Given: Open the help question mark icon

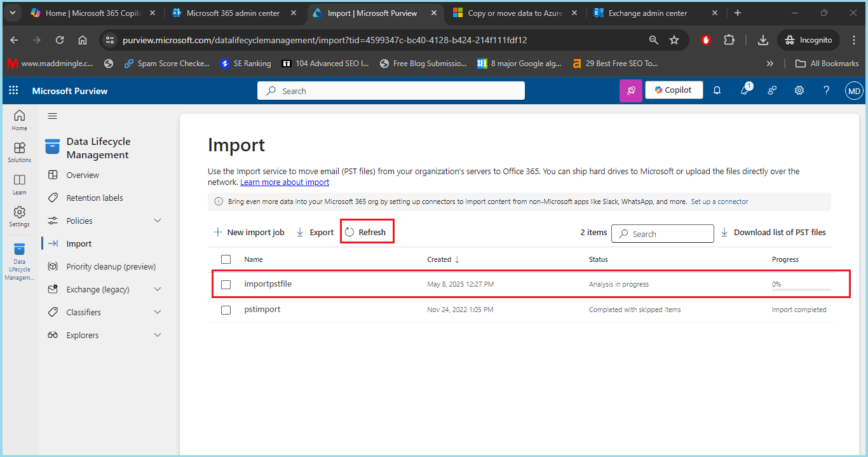Looking at the screenshot, I should click(x=827, y=91).
